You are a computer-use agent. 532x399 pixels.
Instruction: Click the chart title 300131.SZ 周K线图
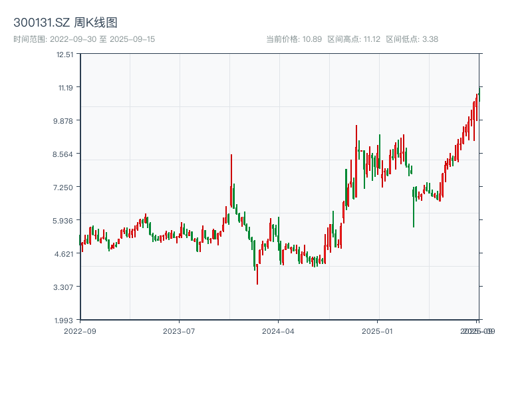(x=65, y=23)
